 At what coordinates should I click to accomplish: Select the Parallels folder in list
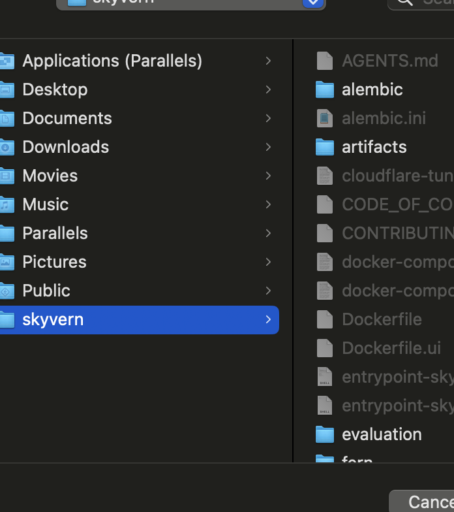click(x=139, y=233)
